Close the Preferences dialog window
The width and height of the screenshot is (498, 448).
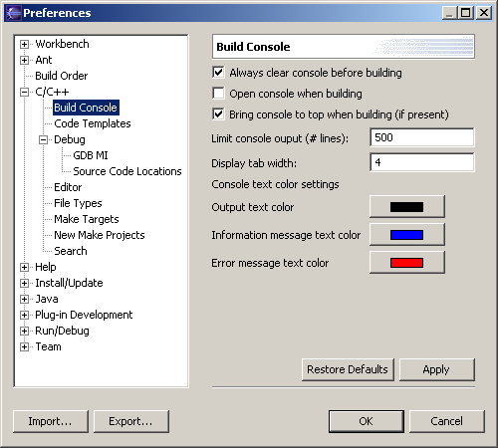[x=484, y=13]
